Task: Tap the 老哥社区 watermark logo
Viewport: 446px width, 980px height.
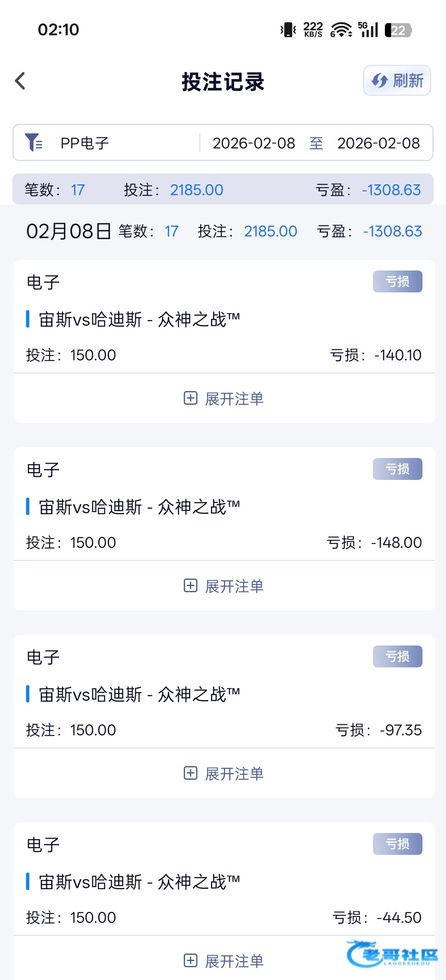Action: click(391, 954)
